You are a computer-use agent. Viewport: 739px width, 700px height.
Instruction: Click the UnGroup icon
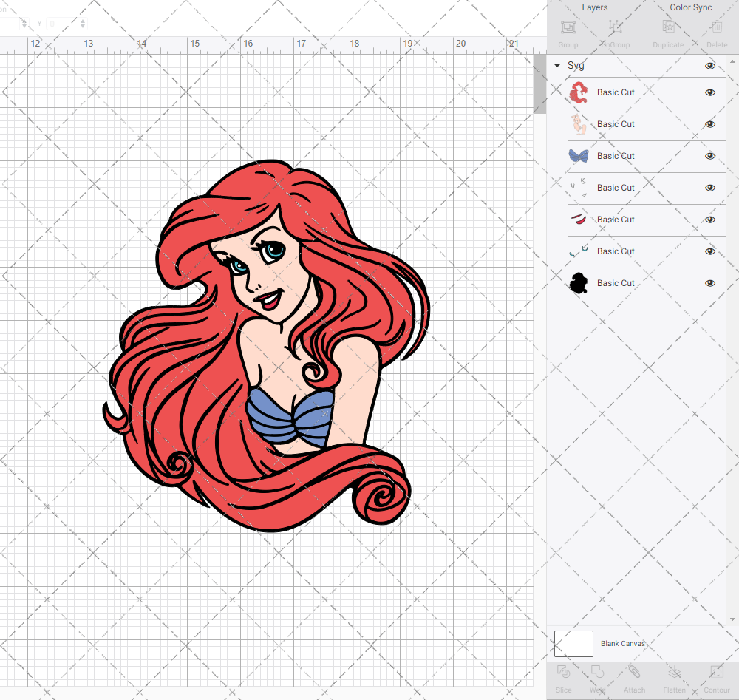(615, 27)
